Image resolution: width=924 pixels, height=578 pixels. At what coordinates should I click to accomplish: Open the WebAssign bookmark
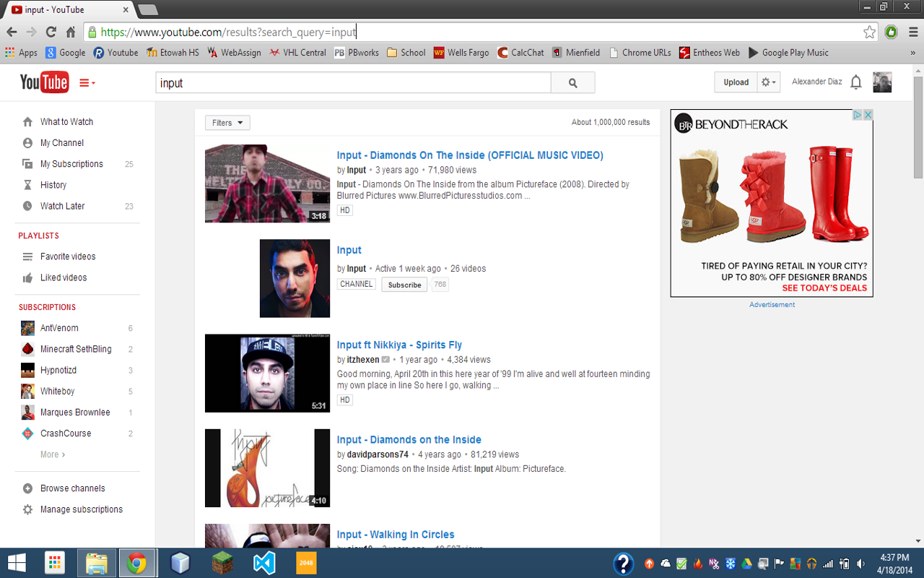point(234,53)
